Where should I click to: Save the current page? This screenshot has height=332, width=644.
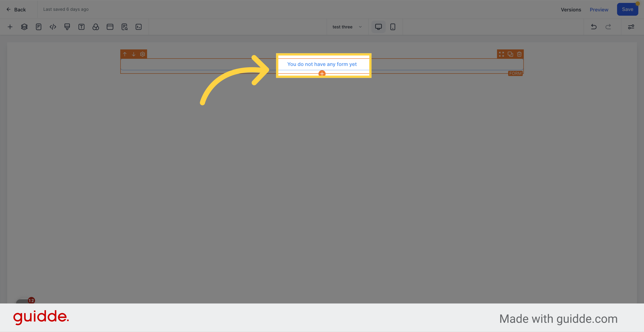[x=627, y=9]
